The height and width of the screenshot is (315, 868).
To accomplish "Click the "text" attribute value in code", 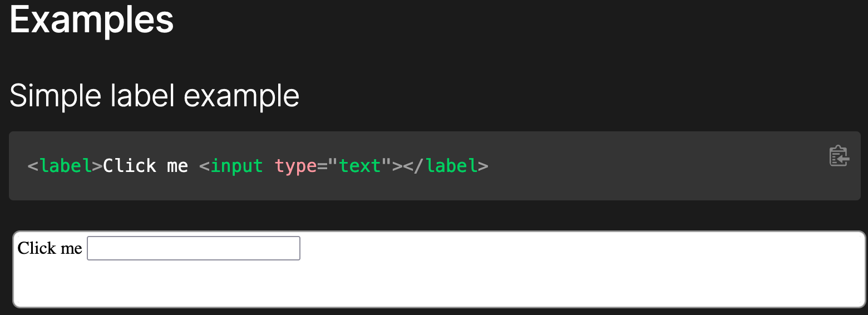I will pos(360,166).
